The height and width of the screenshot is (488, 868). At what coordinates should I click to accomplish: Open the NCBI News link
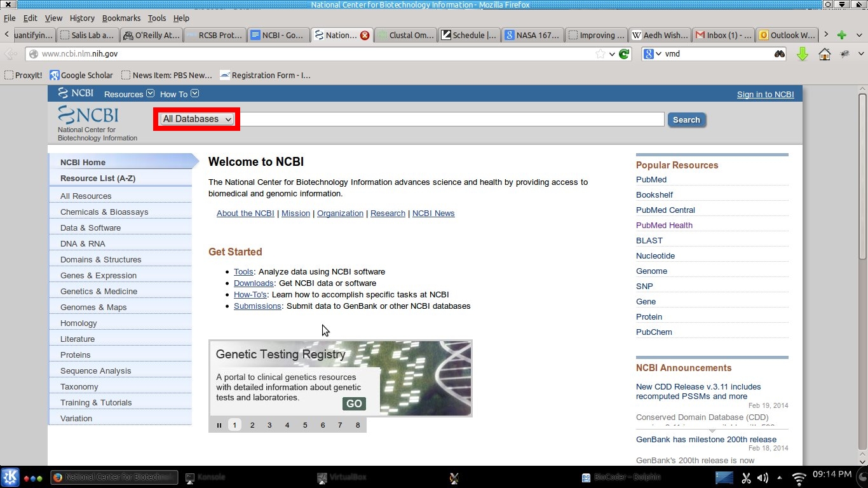click(x=433, y=213)
